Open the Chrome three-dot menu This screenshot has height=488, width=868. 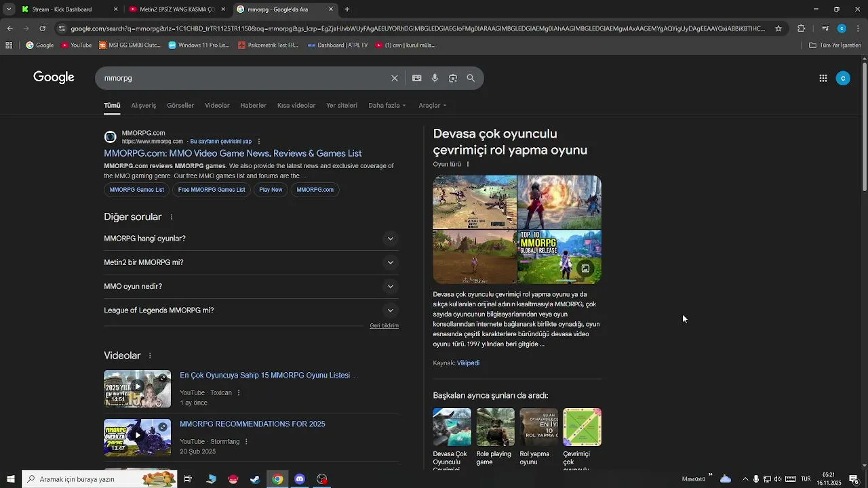[859, 28]
